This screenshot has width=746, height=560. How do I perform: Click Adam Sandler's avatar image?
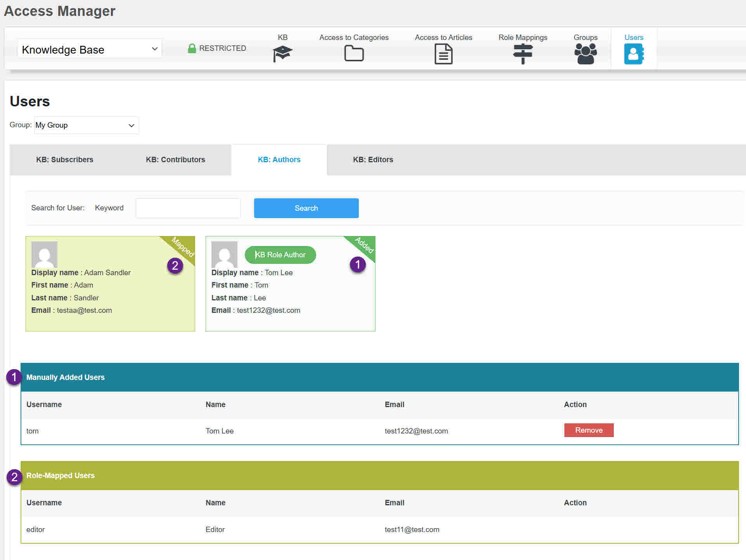(44, 254)
